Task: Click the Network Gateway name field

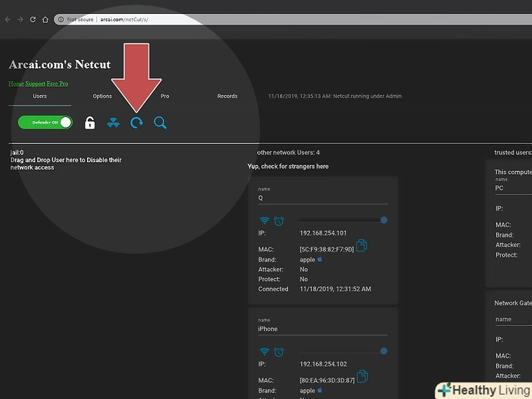Action: (x=513, y=319)
